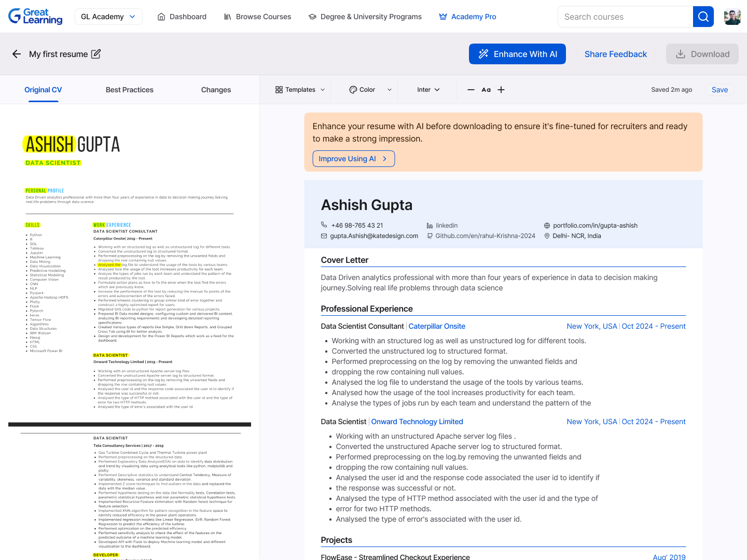This screenshot has height=560, width=747.
Task: Switch to the Changes tab
Action: coord(216,90)
